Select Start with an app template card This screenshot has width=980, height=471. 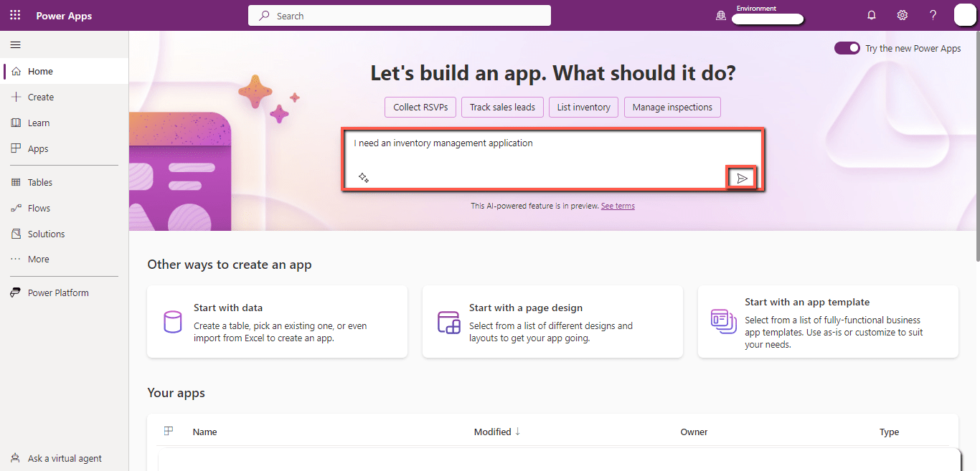[828, 322]
